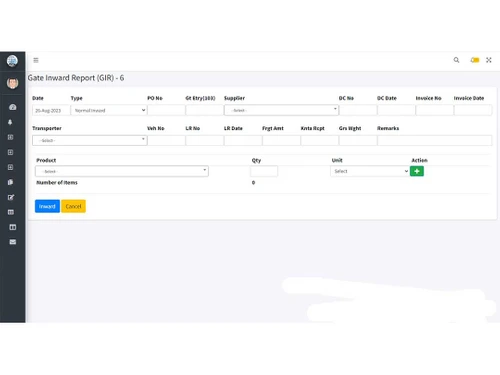Open the dashboard gauge icon
The height and width of the screenshot is (375, 500).
pos(12,107)
